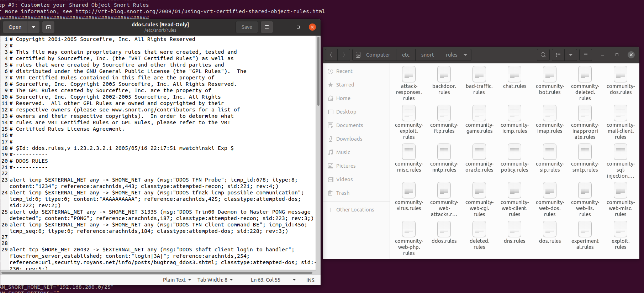The image size is (644, 293).
Task: Open the Files hamburger menu button
Action: [585, 55]
